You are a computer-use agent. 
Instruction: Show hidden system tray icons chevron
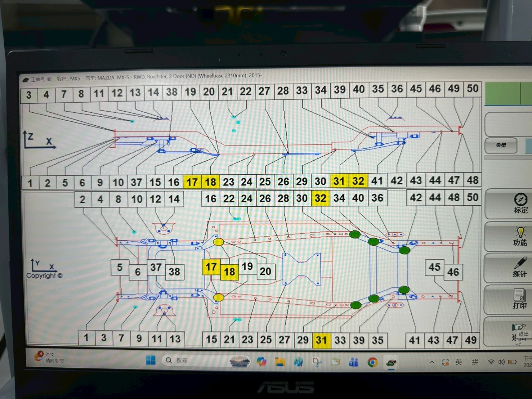[432, 362]
